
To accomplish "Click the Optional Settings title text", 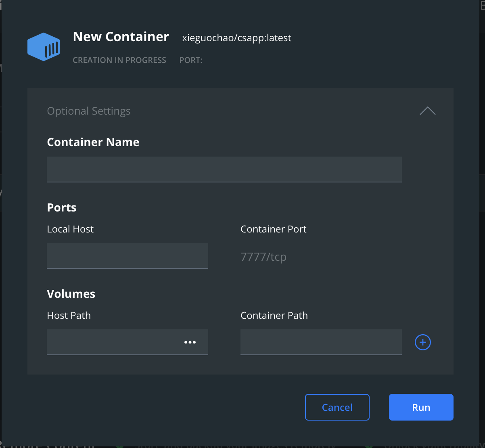I will [89, 111].
